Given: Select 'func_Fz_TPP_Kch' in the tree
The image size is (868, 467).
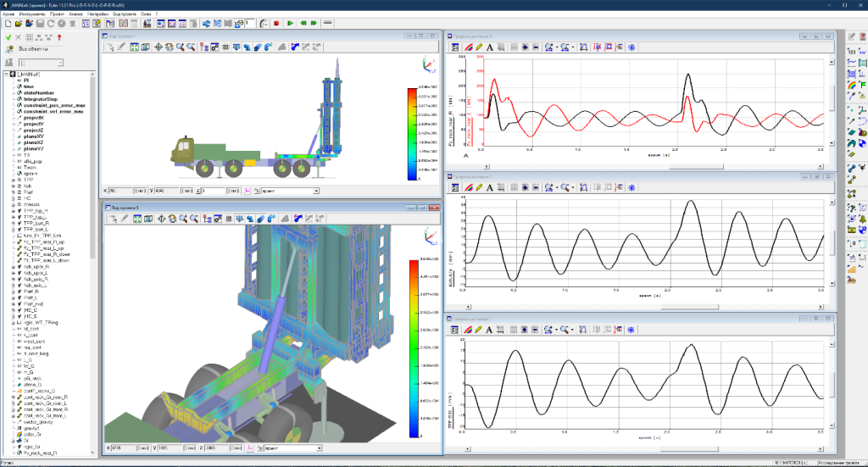Looking at the screenshot, I should point(42,236).
